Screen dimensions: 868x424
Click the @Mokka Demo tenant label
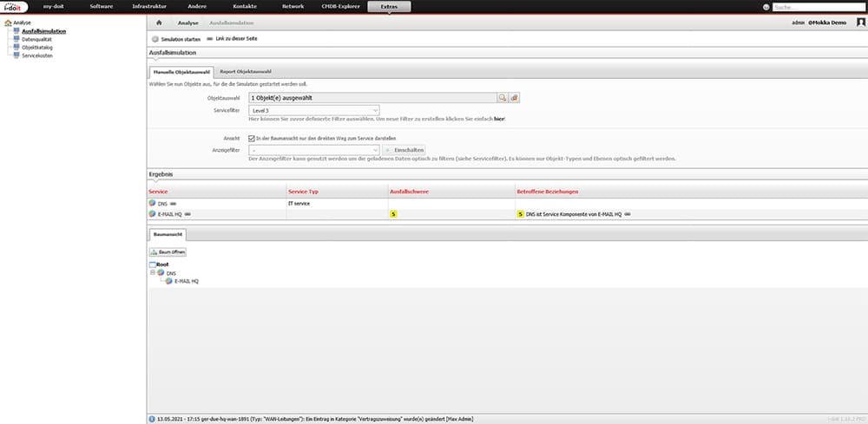click(826, 23)
